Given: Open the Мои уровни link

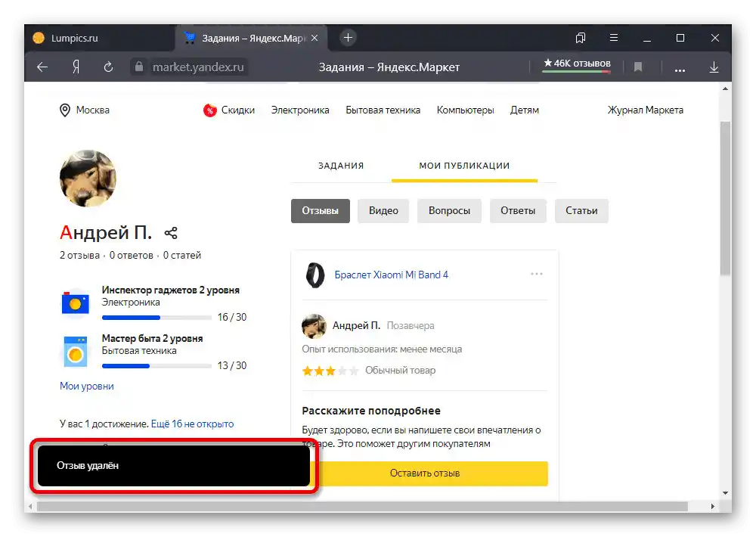Looking at the screenshot, I should [87, 386].
